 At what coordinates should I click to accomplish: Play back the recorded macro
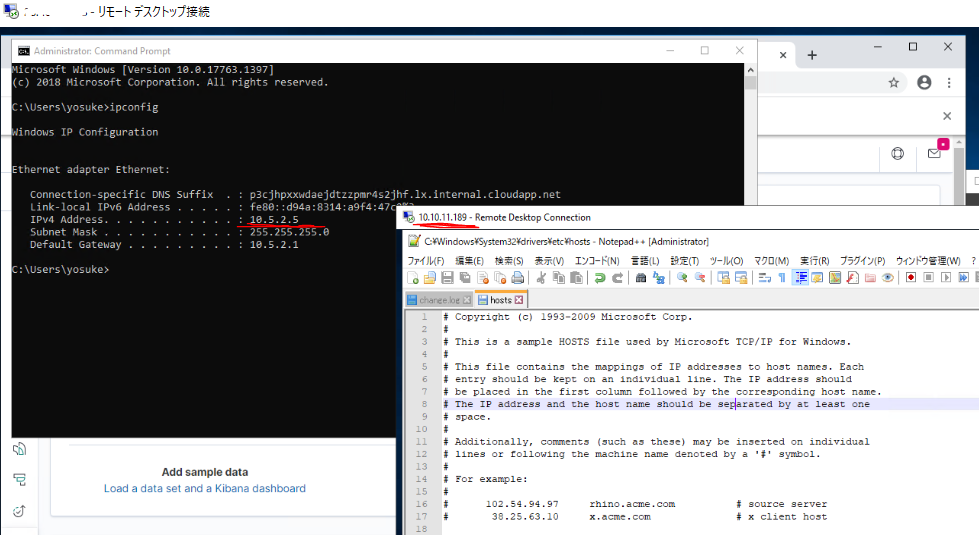(946, 278)
